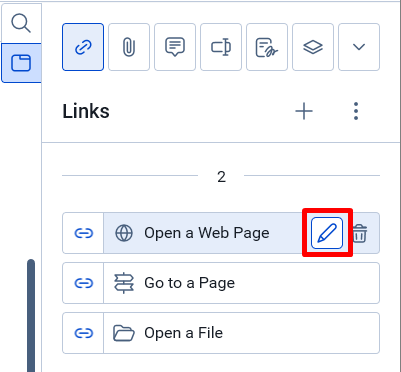401x372 pixels.
Task: Open the form fields text box panel
Action: [221, 47]
